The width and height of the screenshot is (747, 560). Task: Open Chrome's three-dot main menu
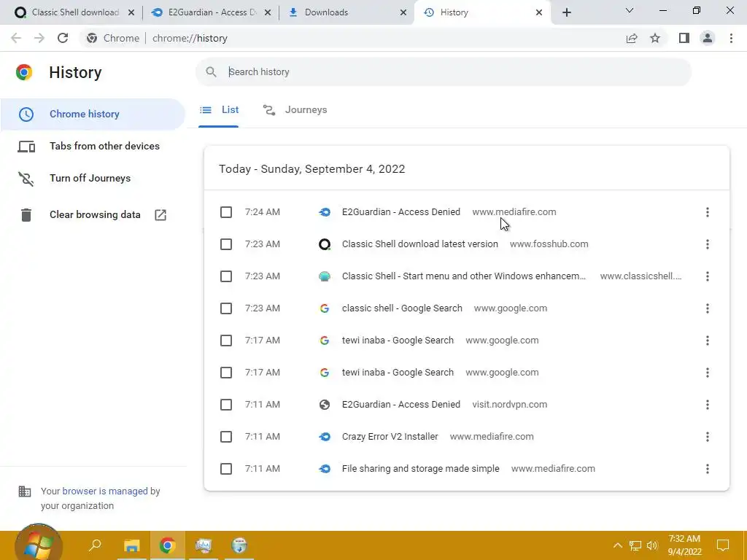(x=731, y=38)
